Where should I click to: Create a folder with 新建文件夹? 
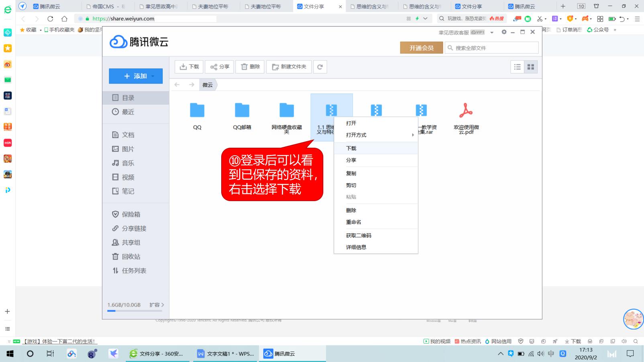289,67
